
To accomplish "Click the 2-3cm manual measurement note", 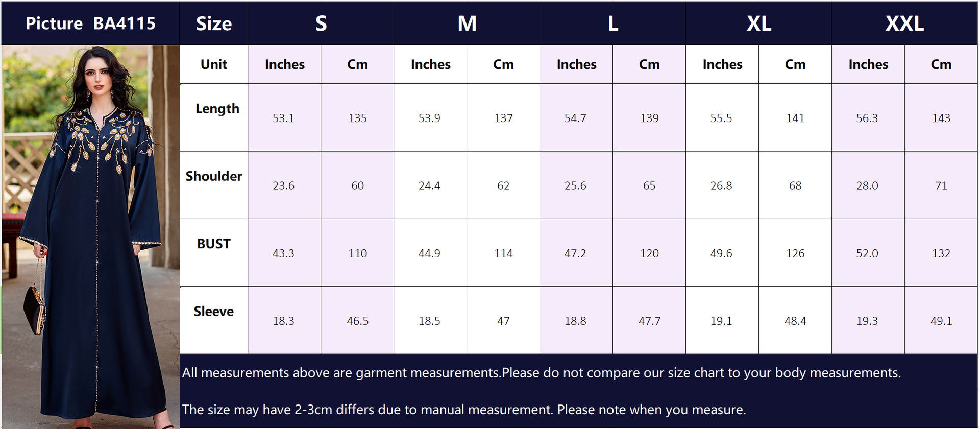I will tap(463, 410).
